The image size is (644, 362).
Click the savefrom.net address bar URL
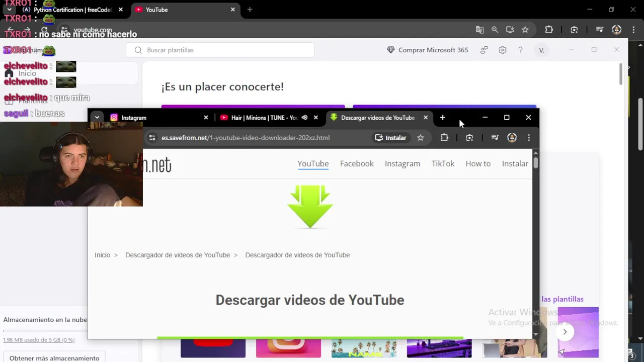click(x=246, y=138)
